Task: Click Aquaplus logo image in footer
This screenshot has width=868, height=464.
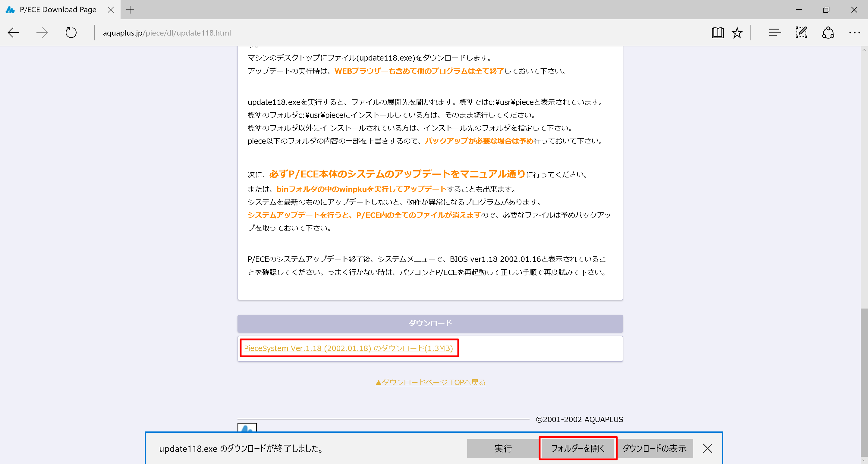Action: [x=247, y=428]
